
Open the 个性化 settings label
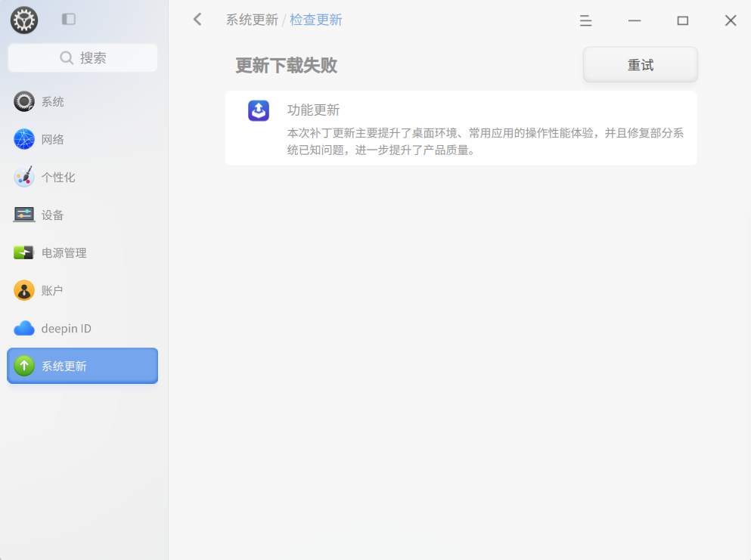pyautogui.click(x=58, y=177)
